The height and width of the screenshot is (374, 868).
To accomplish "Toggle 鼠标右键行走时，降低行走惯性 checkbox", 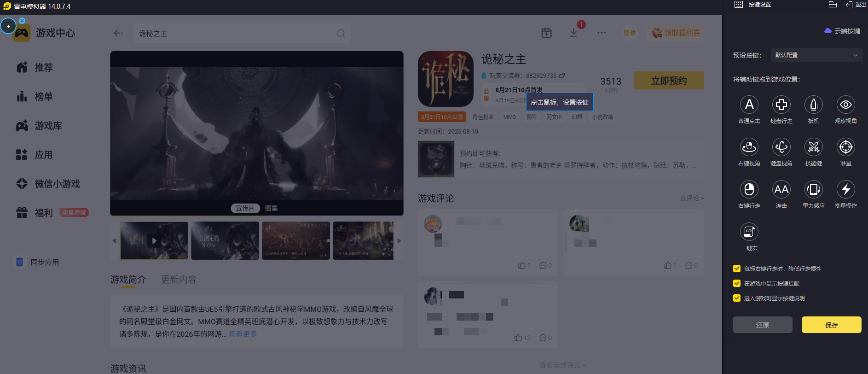I will pos(737,269).
